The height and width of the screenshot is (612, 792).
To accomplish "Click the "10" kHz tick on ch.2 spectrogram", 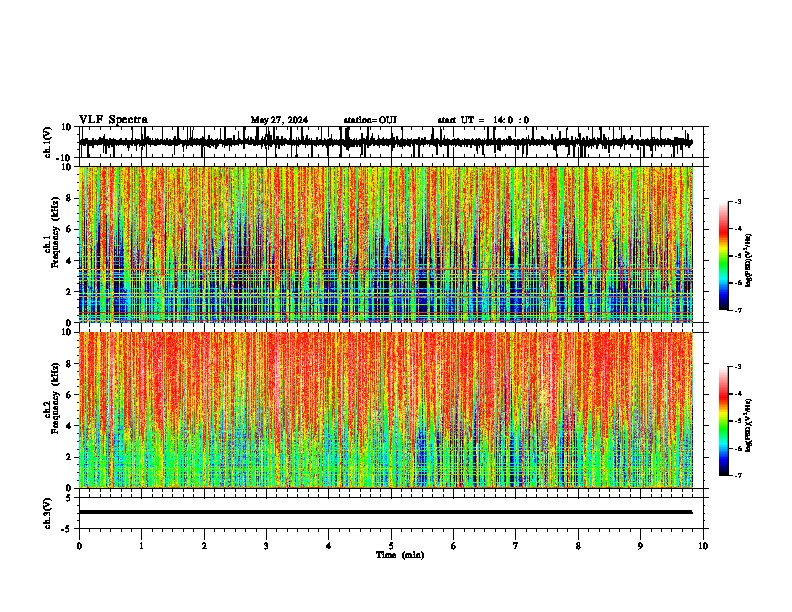I will [x=67, y=332].
